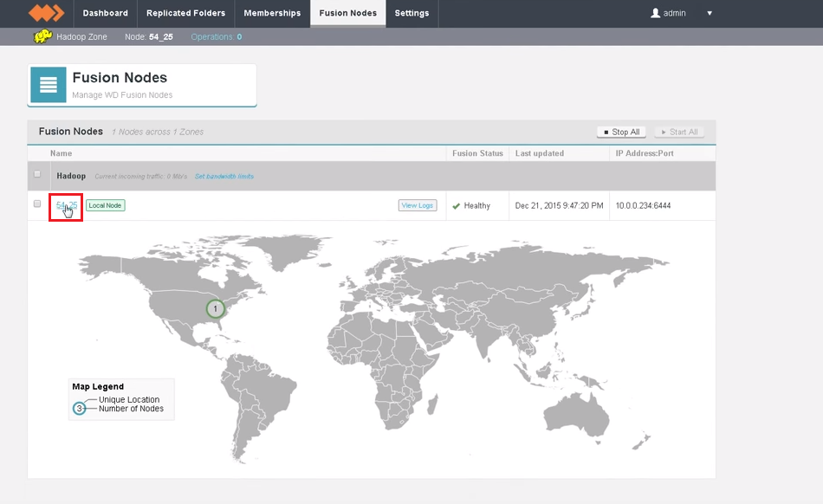Click the Hadoop Zone header text
The height and width of the screenshot is (504, 823).
[81, 36]
